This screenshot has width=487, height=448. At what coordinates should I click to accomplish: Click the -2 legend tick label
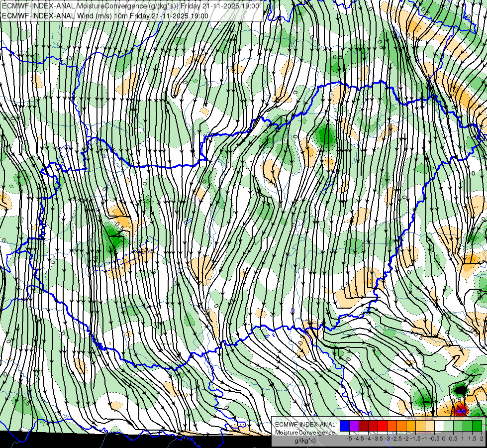point(406,439)
